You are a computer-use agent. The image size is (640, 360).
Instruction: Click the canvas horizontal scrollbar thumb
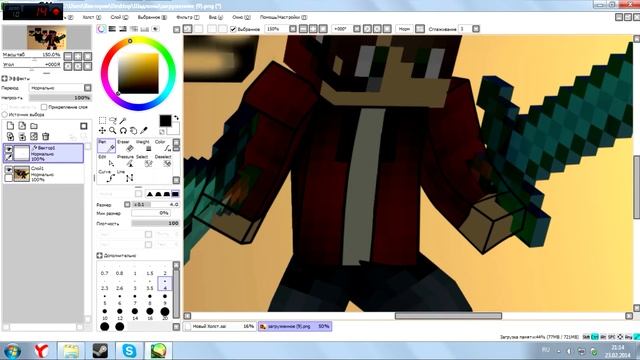448,316
